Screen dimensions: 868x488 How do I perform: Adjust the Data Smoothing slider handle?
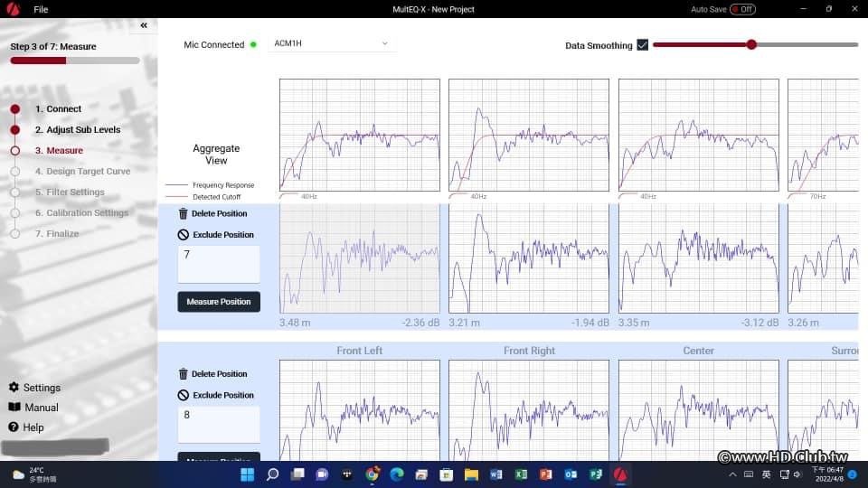click(751, 44)
